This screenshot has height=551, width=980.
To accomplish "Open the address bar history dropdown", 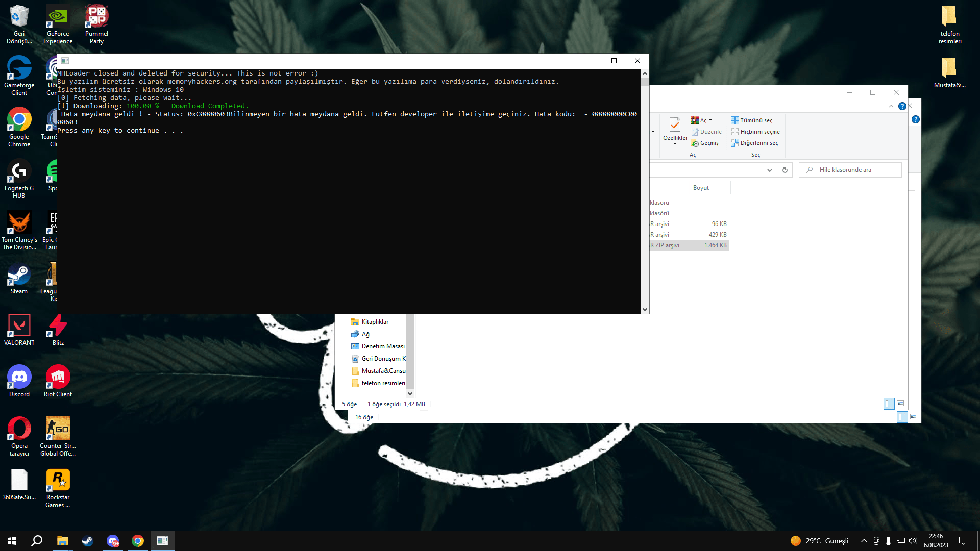I will [769, 170].
